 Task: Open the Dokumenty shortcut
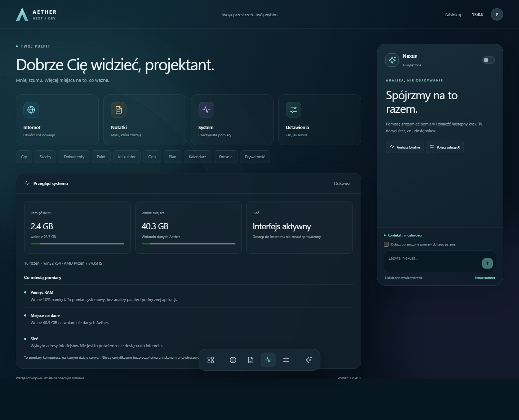coord(74,157)
